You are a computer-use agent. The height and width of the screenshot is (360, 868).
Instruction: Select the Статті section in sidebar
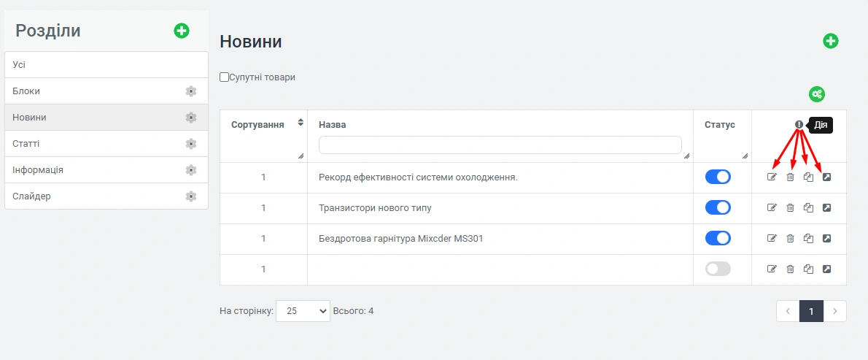click(x=26, y=144)
